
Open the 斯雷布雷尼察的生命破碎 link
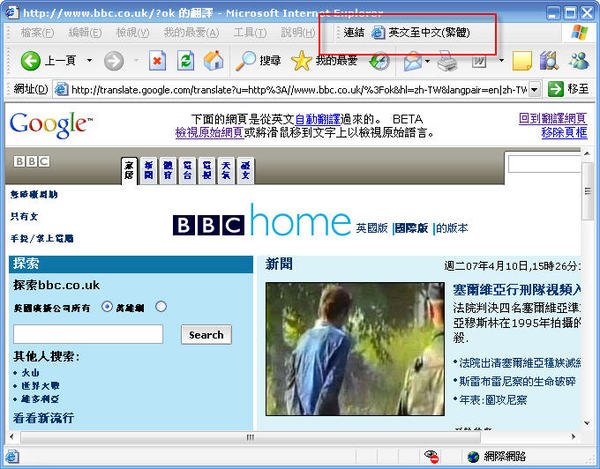[x=517, y=381]
